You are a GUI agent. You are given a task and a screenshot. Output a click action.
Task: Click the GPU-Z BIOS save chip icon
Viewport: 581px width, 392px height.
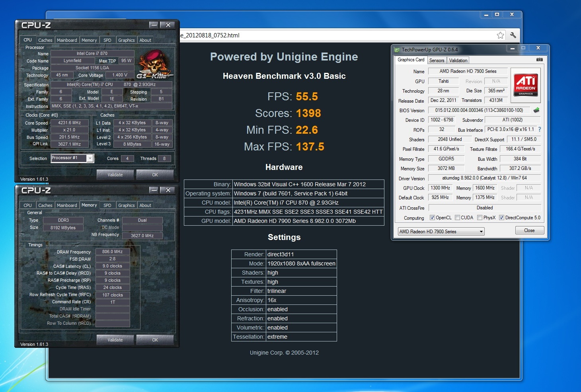click(x=536, y=110)
